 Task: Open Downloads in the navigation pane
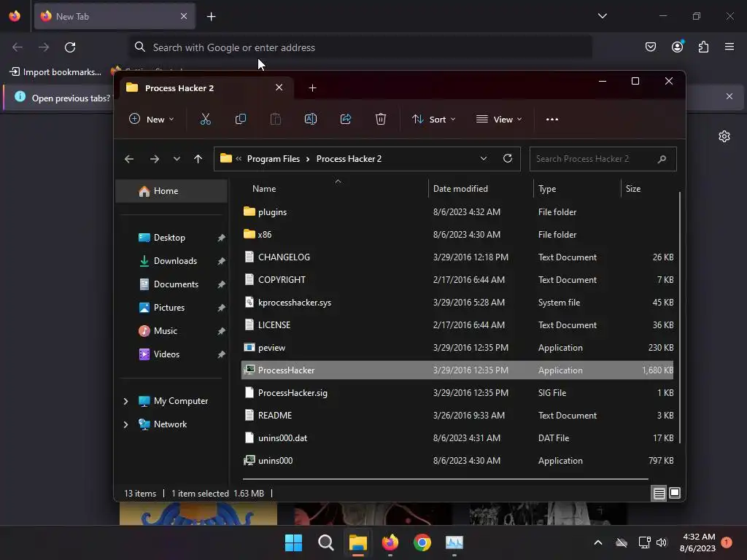[x=175, y=261]
